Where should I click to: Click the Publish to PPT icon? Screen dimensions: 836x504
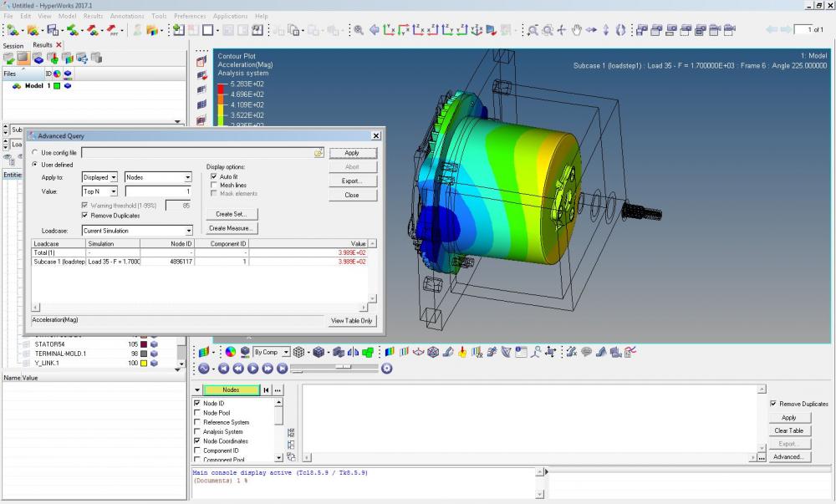[112, 30]
